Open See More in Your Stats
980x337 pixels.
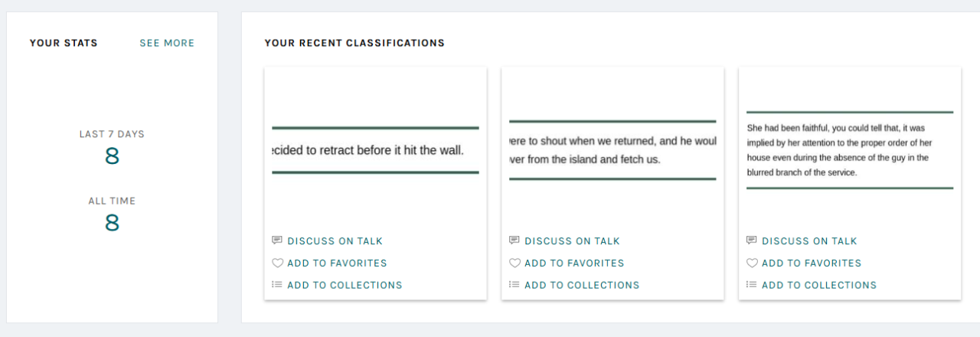pyautogui.click(x=167, y=43)
